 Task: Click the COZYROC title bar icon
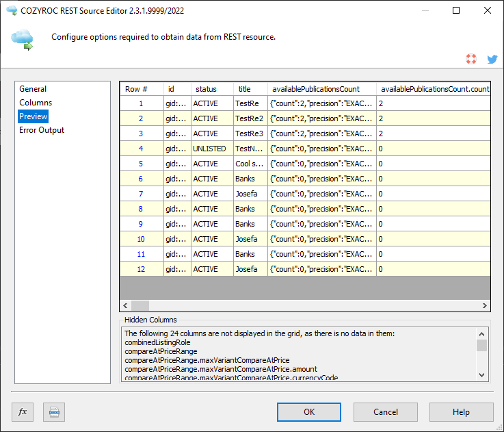coord(11,10)
